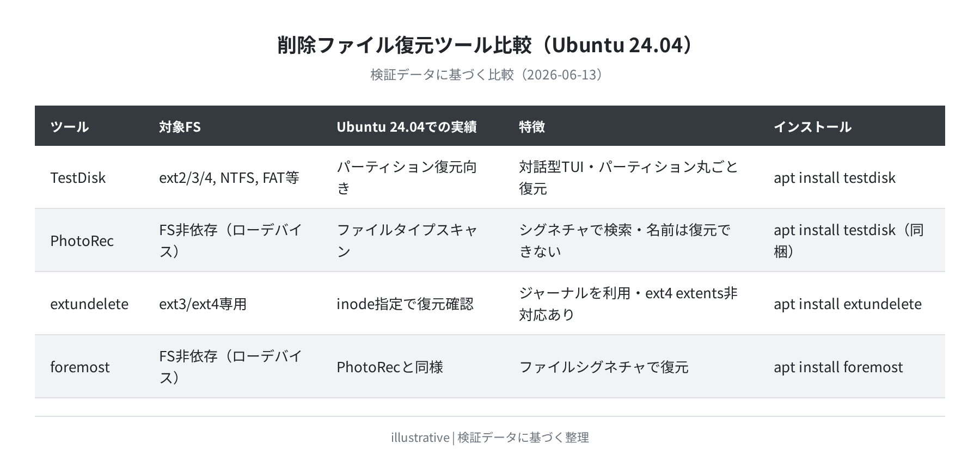Click the subtitle with date 2026-06-13

(x=488, y=75)
